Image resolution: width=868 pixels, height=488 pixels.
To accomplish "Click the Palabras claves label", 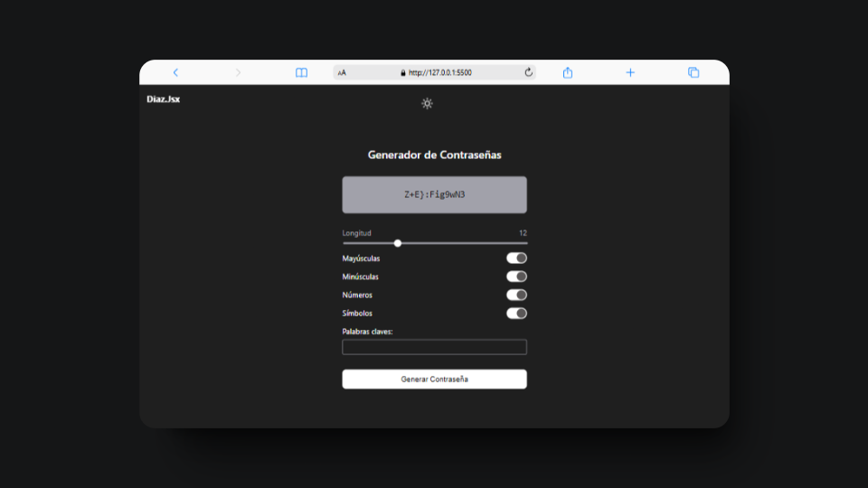I will tap(368, 332).
